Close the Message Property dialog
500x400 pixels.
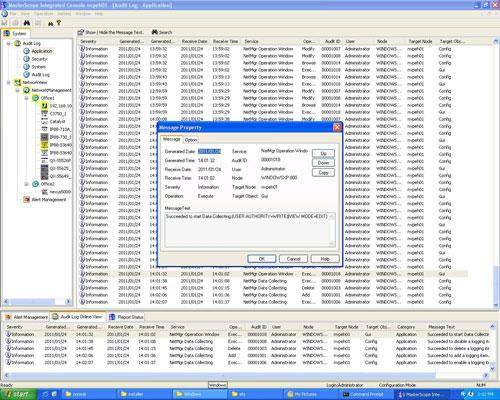click(337, 127)
